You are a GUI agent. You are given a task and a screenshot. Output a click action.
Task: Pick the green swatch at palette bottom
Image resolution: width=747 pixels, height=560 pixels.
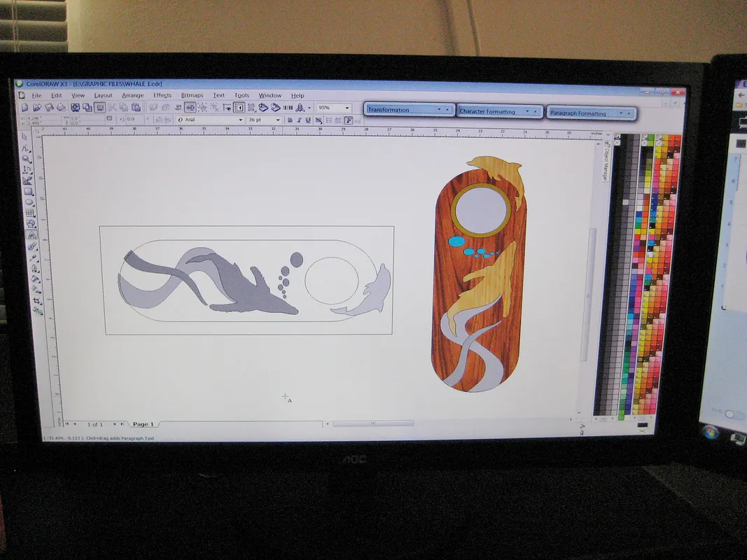point(621,415)
